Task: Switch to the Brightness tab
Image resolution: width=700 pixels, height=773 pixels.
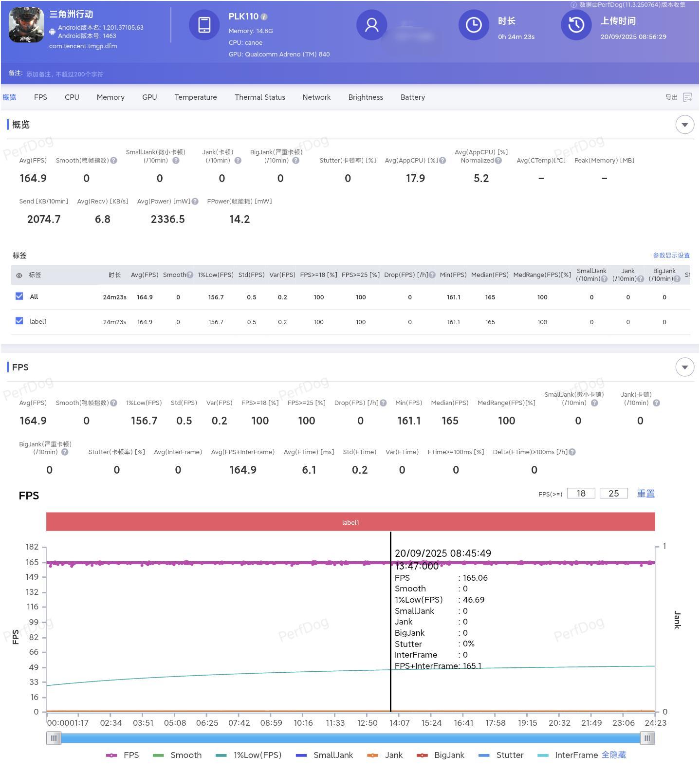Action: (x=366, y=97)
